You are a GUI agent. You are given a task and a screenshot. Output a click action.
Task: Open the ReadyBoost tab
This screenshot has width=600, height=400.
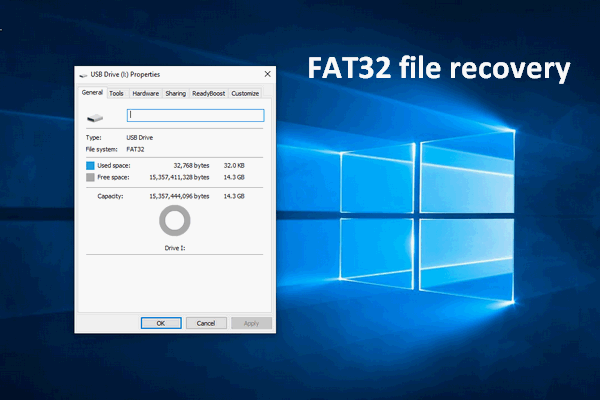[x=209, y=93]
